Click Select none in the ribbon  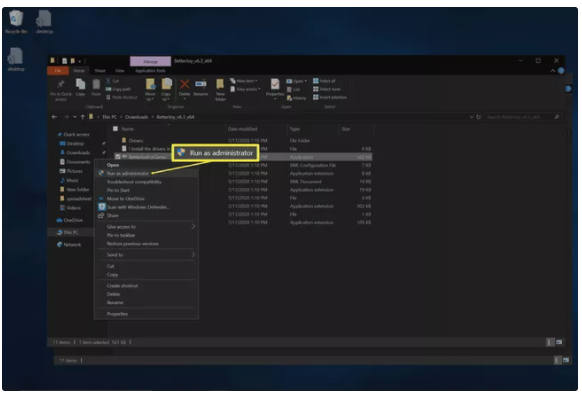(x=327, y=89)
